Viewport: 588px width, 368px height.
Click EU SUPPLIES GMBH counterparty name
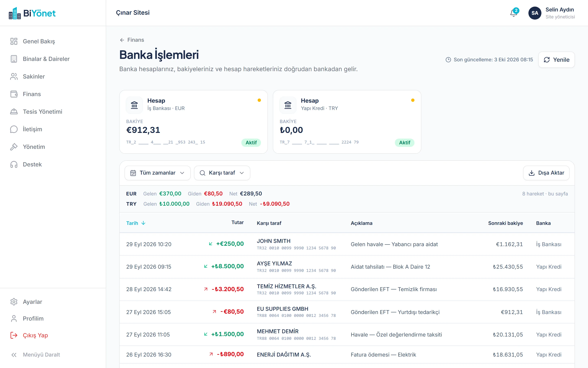pyautogui.click(x=282, y=309)
